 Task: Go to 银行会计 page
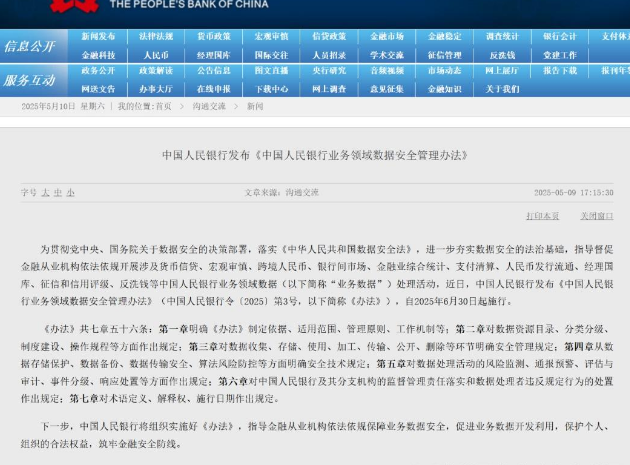[x=560, y=37]
